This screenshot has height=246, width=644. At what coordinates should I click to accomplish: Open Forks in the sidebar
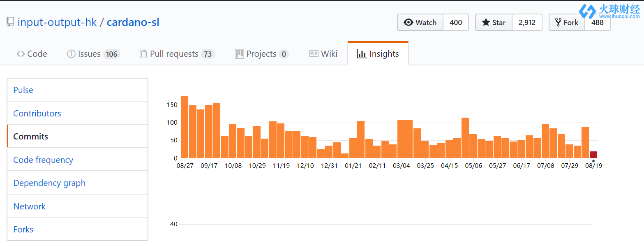coord(77,229)
